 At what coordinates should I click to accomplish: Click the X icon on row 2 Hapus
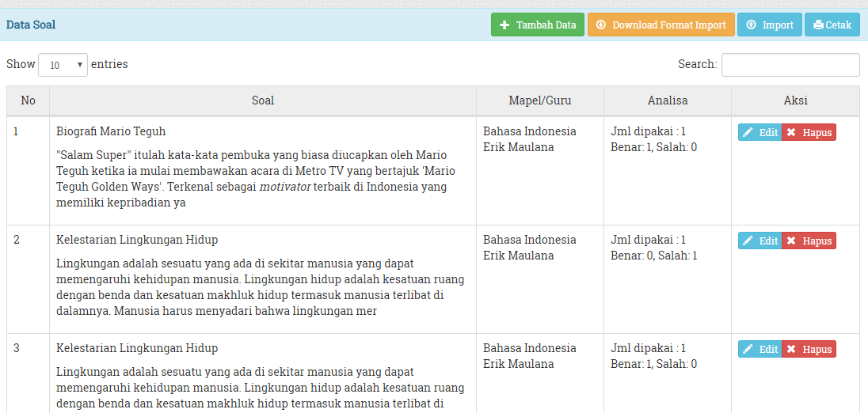791,241
